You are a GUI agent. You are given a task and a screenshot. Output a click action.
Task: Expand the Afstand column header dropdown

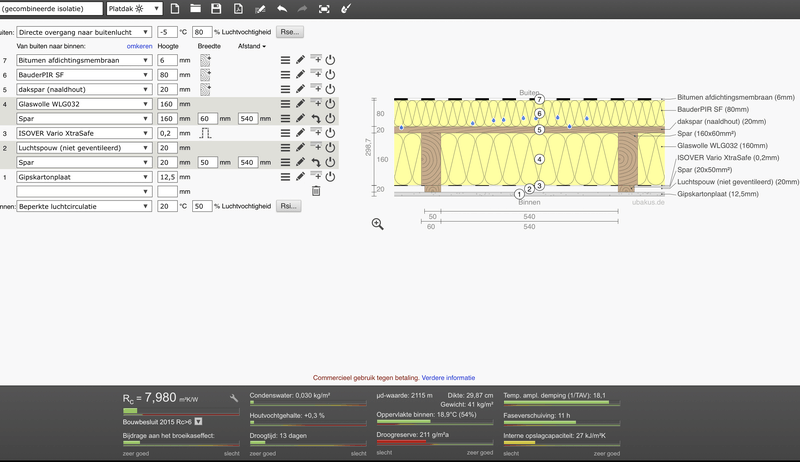pyautogui.click(x=252, y=46)
